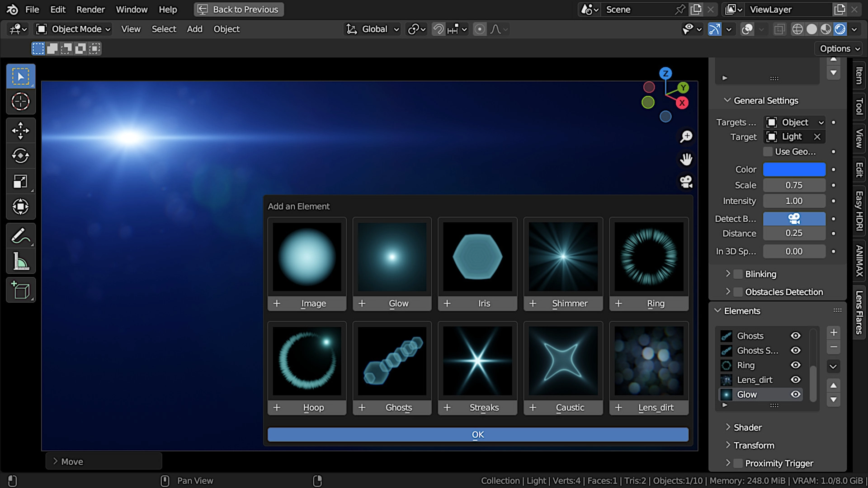Hide the Ghosts S... element
868x488 pixels.
(796, 350)
